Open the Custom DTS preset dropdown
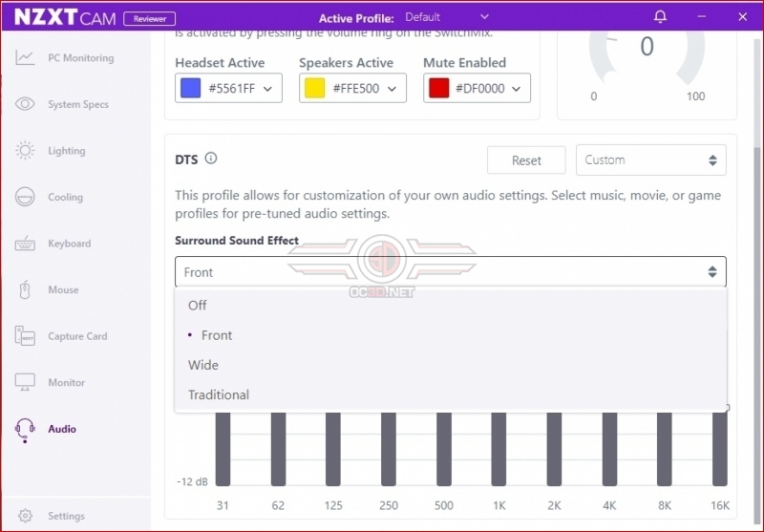This screenshot has height=532, width=764. 651,160
